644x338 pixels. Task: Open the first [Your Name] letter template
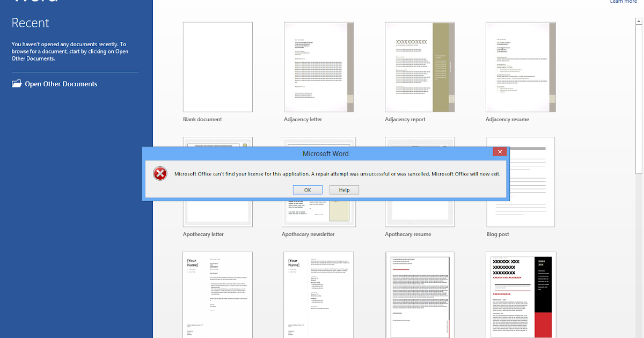point(218,295)
